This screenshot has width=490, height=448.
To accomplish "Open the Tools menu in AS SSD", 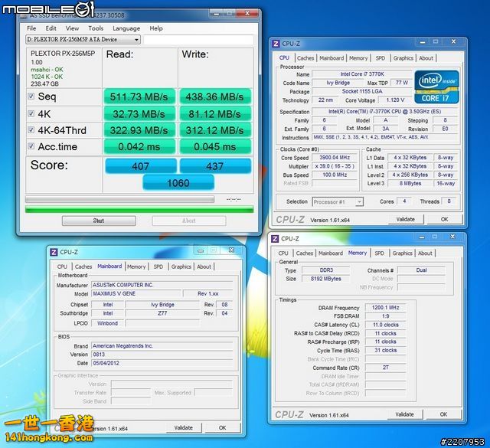I will (96, 28).
